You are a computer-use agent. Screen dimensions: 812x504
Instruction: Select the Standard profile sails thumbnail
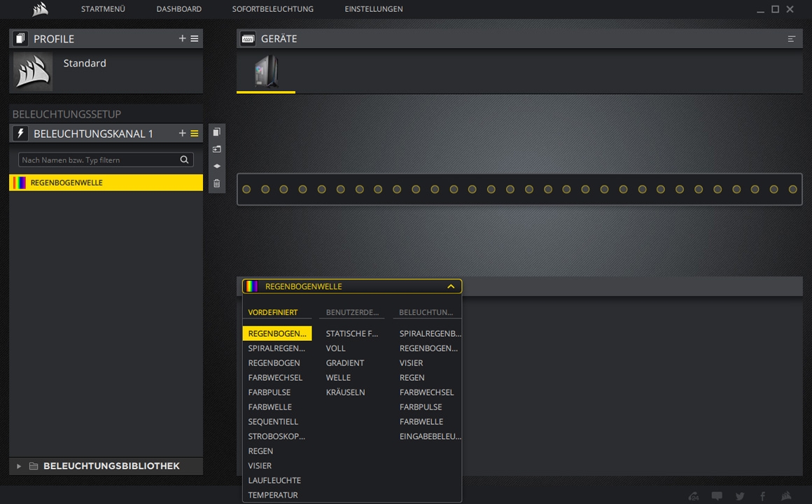tap(33, 71)
